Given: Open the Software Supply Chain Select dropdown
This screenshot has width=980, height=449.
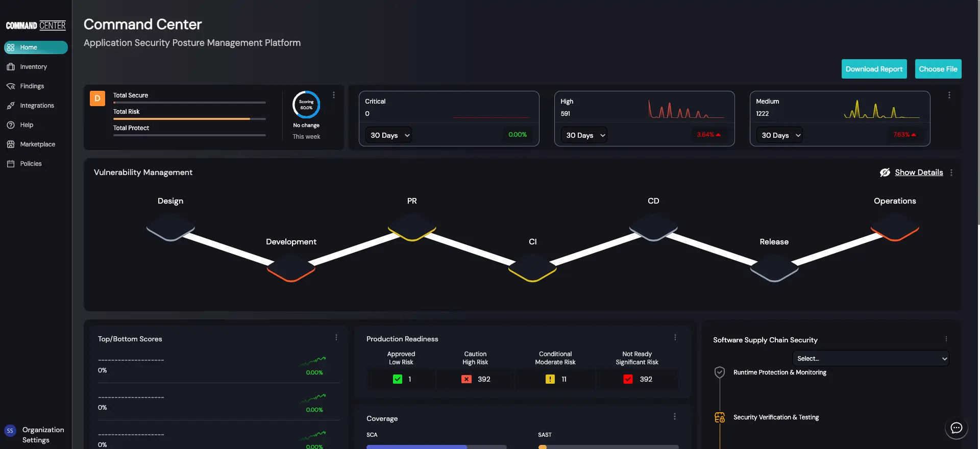Looking at the screenshot, I should tap(870, 359).
